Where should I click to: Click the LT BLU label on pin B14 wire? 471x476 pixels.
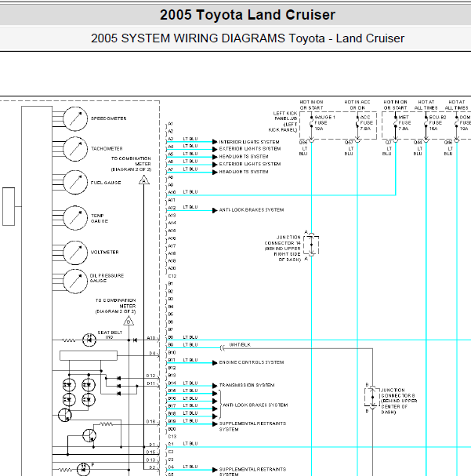coord(190,383)
